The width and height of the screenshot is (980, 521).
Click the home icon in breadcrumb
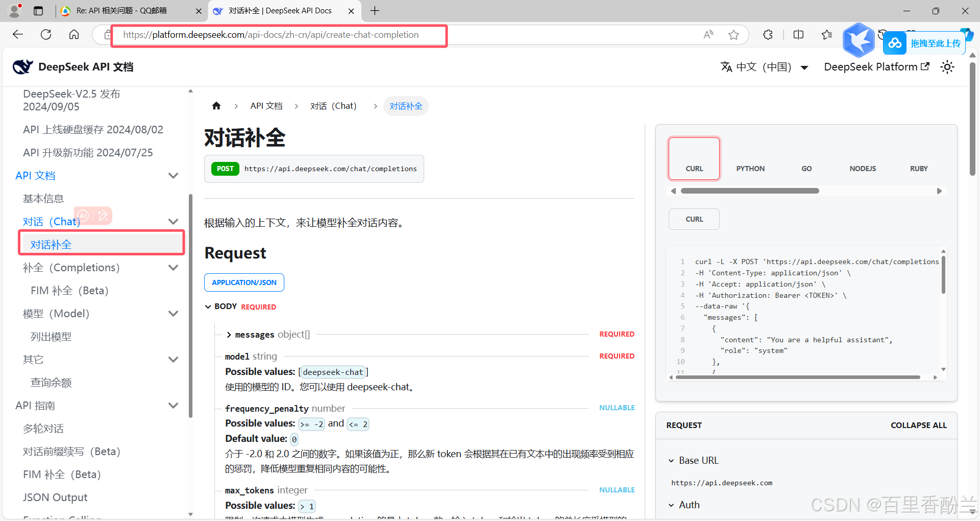pyautogui.click(x=216, y=106)
